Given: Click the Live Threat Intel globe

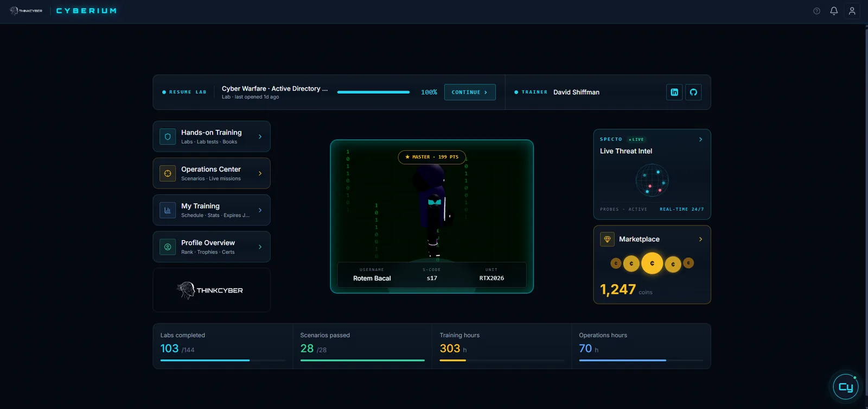Looking at the screenshot, I should (652, 180).
